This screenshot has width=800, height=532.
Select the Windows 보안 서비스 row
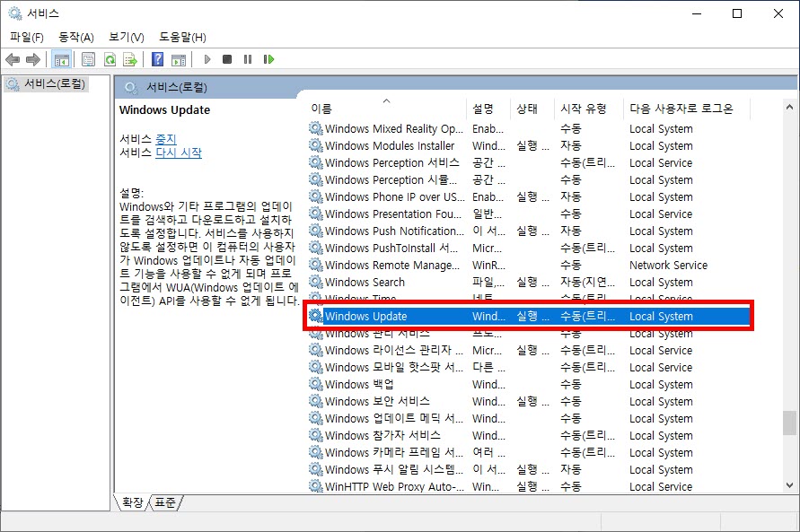click(x=529, y=402)
